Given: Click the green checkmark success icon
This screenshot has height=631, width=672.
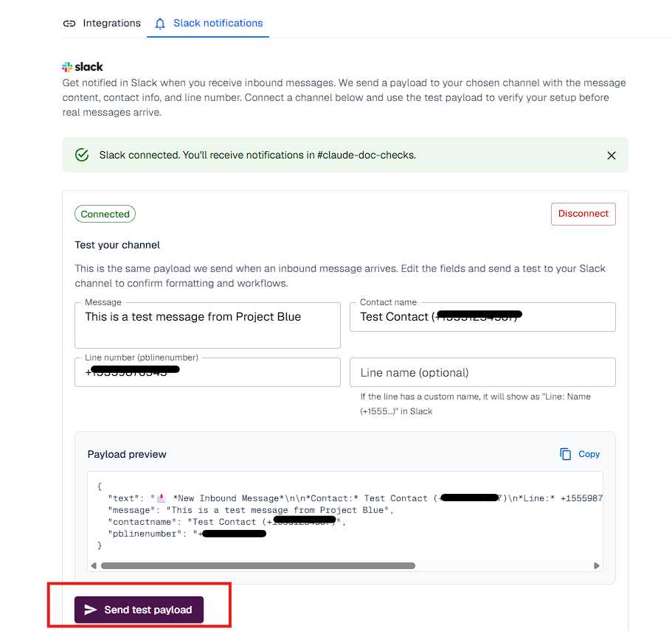Looking at the screenshot, I should point(82,155).
